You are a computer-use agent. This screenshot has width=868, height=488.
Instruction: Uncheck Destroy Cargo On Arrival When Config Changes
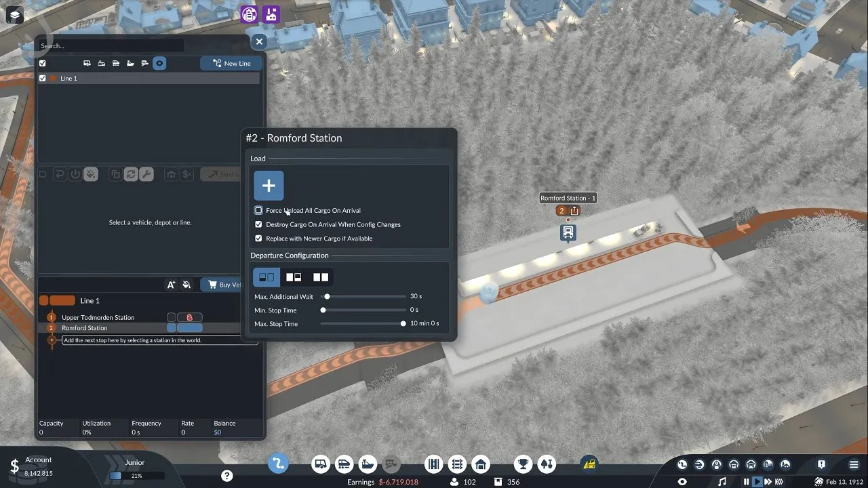[258, 224]
